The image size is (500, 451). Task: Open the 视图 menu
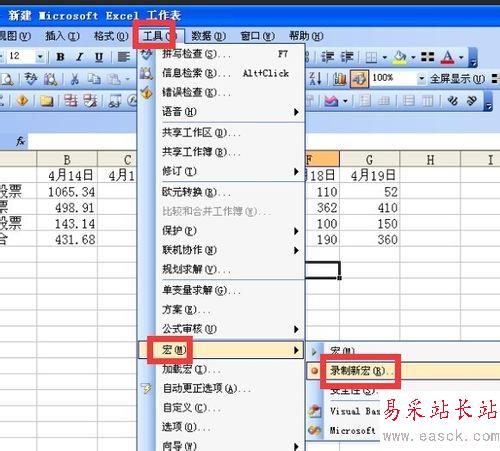tap(15, 36)
